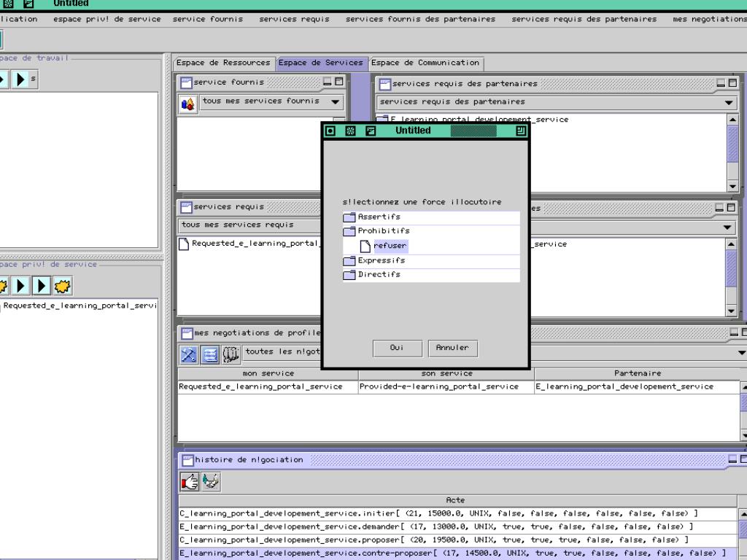Click the Annuler button in dialog
This screenshot has width=747, height=560.
pyautogui.click(x=452, y=348)
